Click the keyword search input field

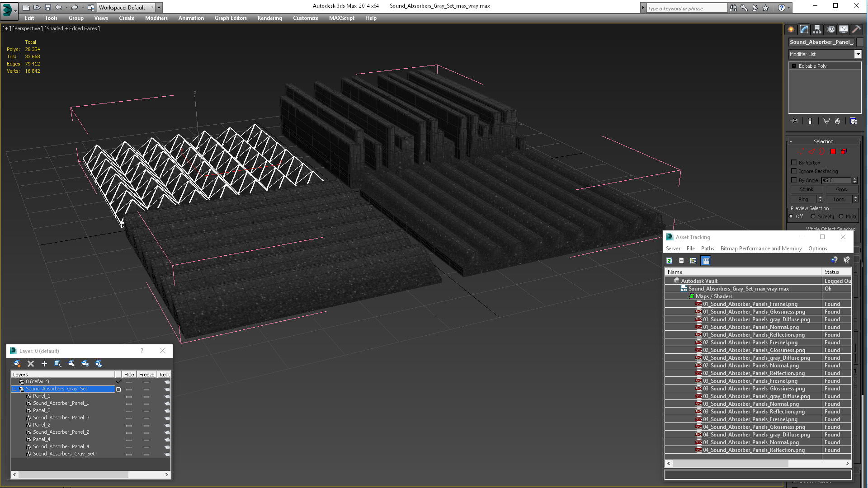[686, 8]
